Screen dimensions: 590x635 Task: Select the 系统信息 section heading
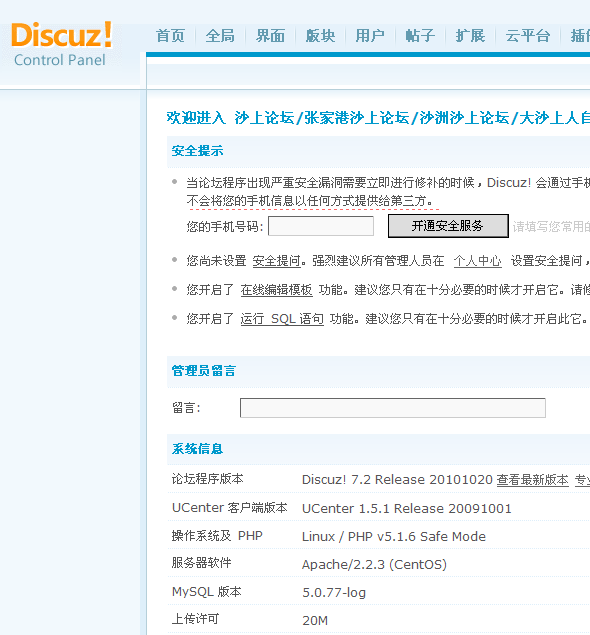click(x=197, y=449)
